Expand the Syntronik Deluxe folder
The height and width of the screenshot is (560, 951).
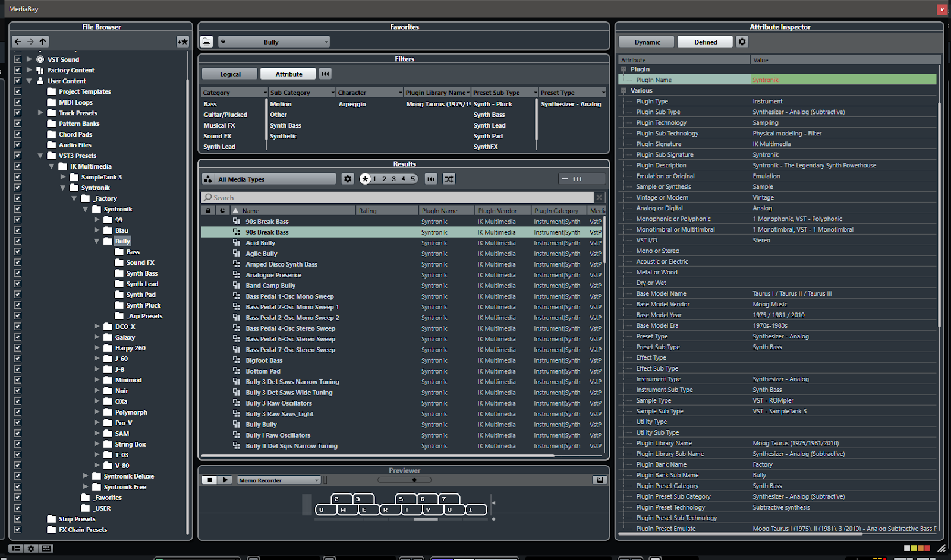pos(86,476)
